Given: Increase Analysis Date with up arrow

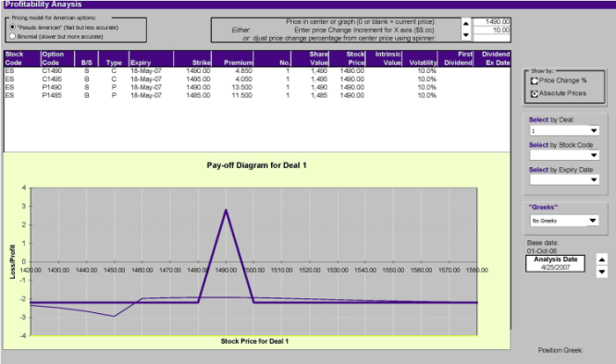Looking at the screenshot, I should click(601, 260).
